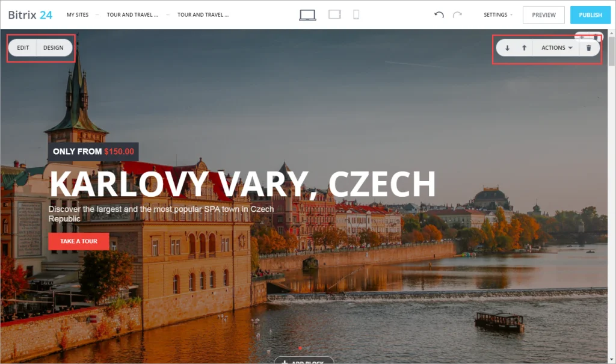Click the vertical scrollbar thumb
This screenshot has width=616, height=364.
click(611, 52)
